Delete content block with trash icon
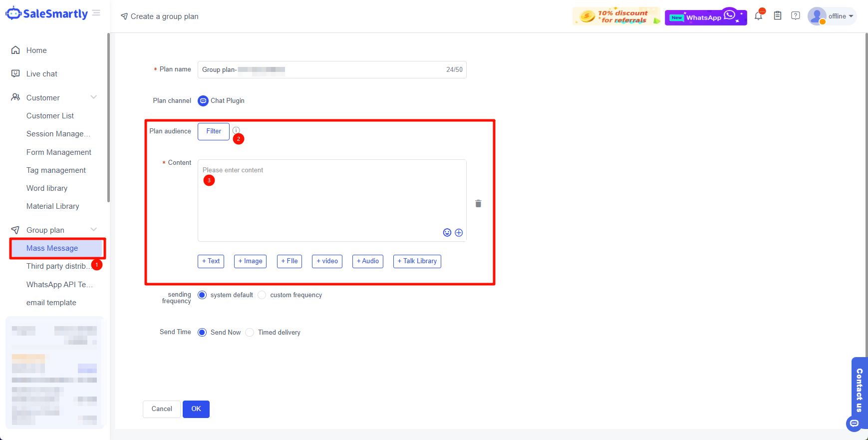 click(x=478, y=203)
